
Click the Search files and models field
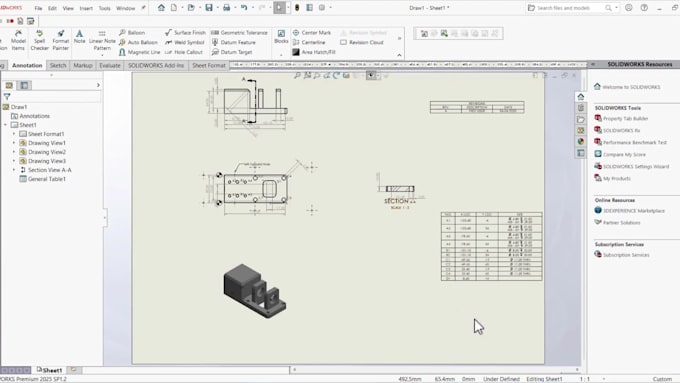click(x=569, y=8)
